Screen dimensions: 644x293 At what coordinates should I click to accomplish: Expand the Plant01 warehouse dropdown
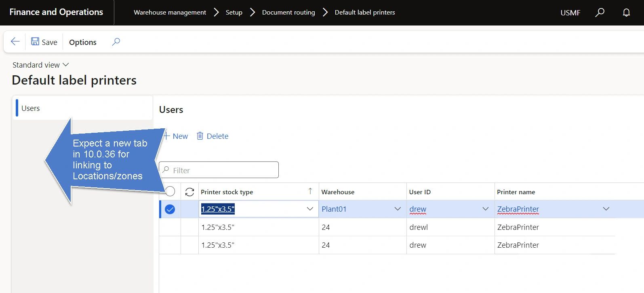[398, 209]
